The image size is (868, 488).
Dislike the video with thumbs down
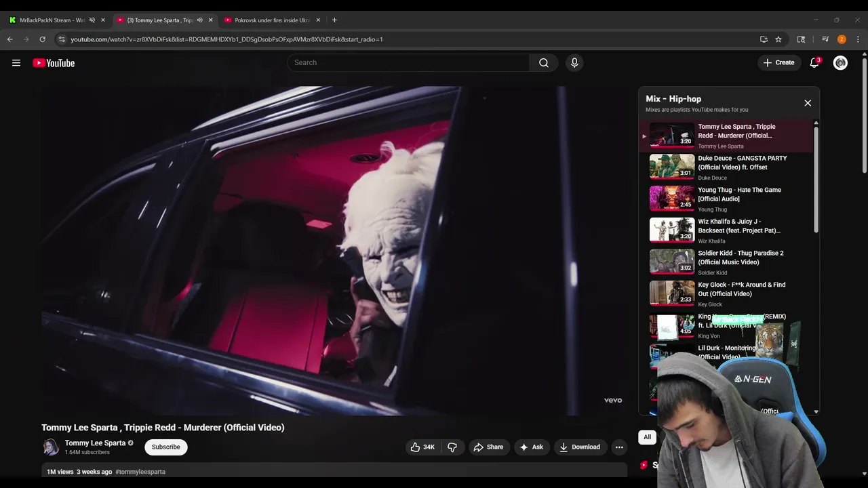pyautogui.click(x=452, y=447)
